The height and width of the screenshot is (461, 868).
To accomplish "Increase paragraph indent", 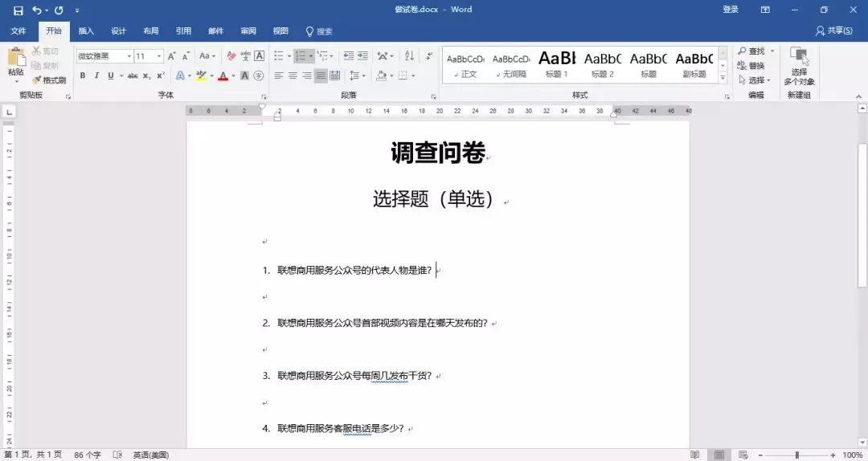I will coord(362,56).
